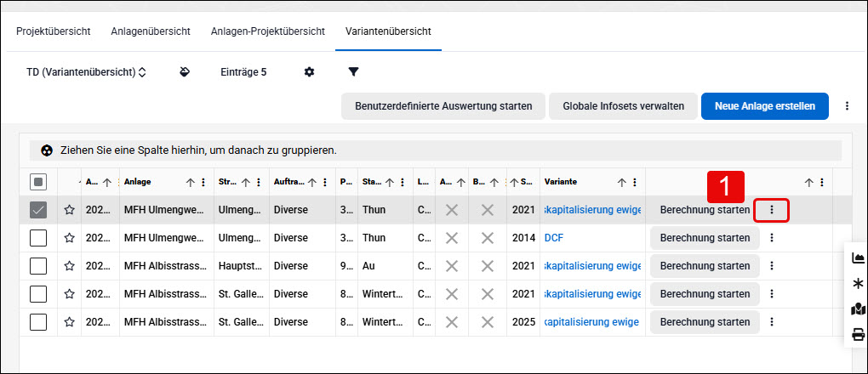
Task: Open three-dot menu beside Neue Anlage erstellen
Action: (x=847, y=106)
